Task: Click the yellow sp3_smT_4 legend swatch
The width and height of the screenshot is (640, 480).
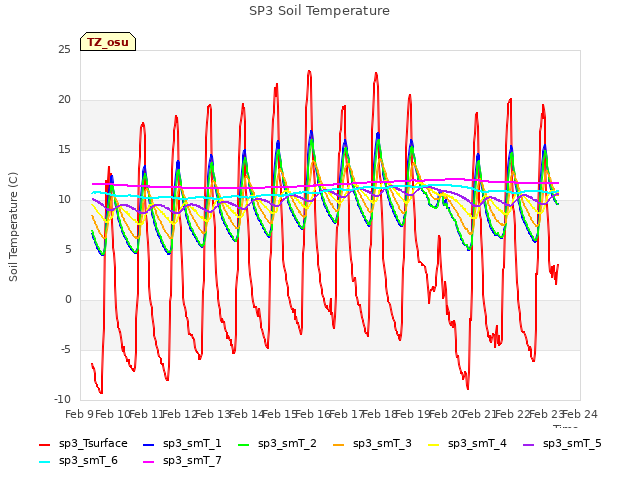Action: pos(433,445)
